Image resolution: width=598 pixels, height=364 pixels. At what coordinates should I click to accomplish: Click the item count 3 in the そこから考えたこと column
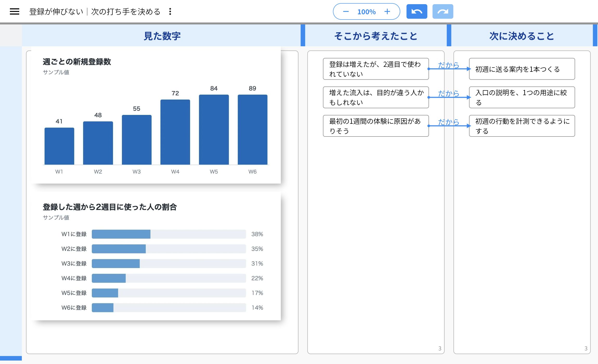[x=440, y=348]
